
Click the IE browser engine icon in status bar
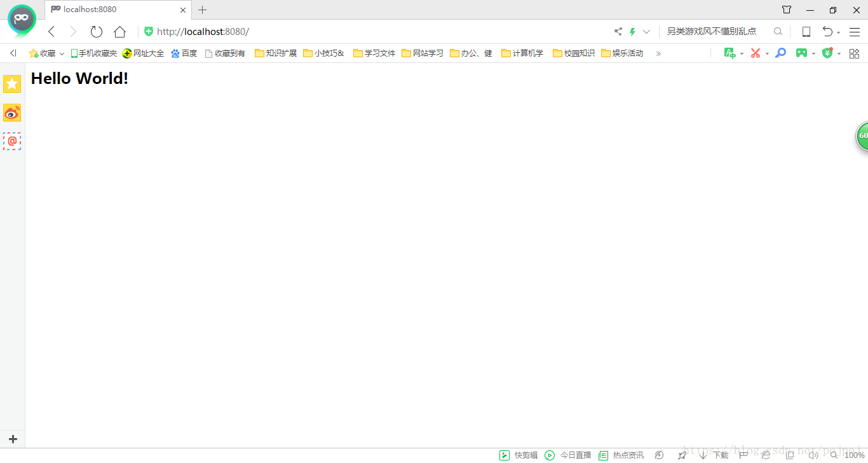766,455
